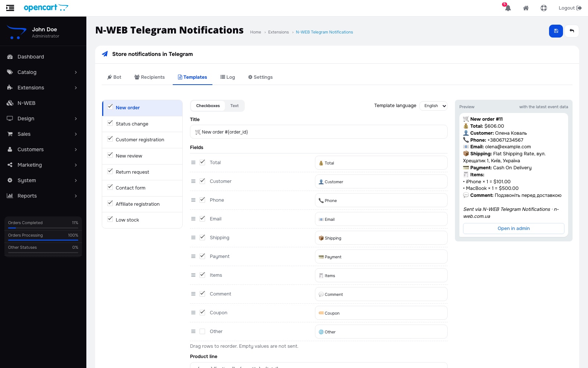
Task: Click the blue save icon button
Action: coord(556,31)
